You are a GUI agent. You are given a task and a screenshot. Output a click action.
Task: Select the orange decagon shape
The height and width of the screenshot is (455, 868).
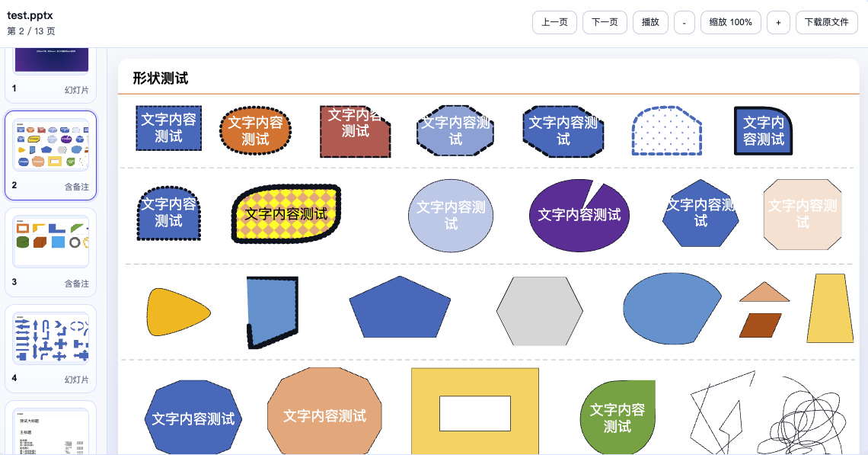(x=324, y=413)
